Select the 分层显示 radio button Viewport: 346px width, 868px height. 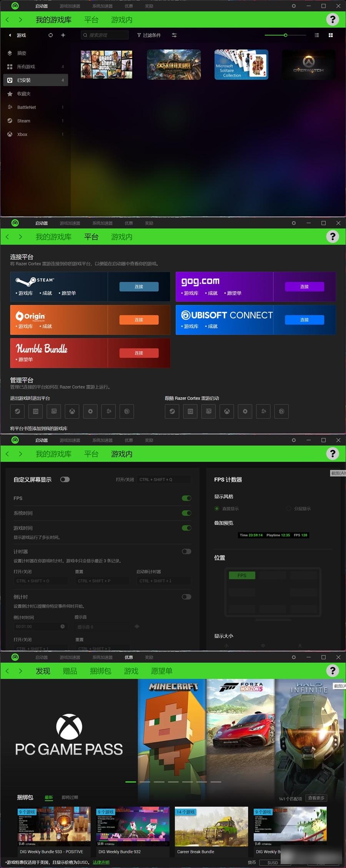coord(289,508)
